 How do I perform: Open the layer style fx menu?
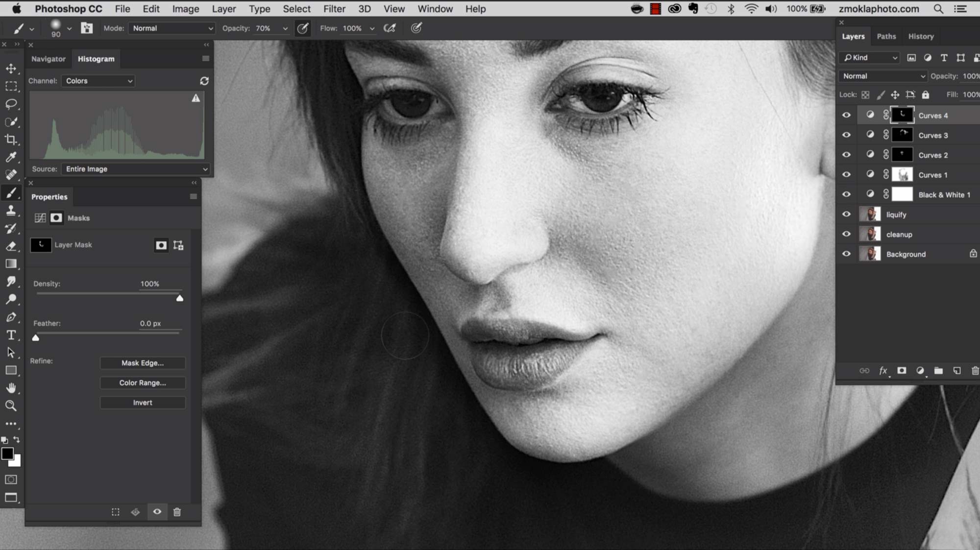point(883,371)
